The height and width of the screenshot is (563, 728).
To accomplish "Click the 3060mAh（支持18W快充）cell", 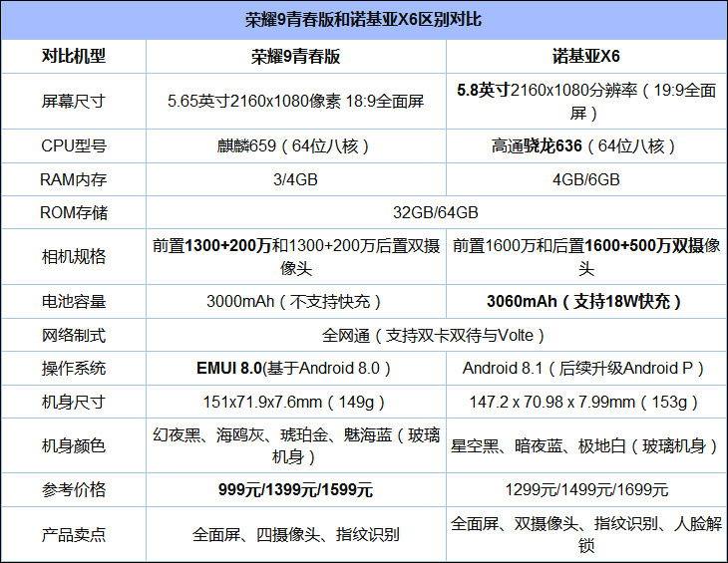I will point(586,302).
